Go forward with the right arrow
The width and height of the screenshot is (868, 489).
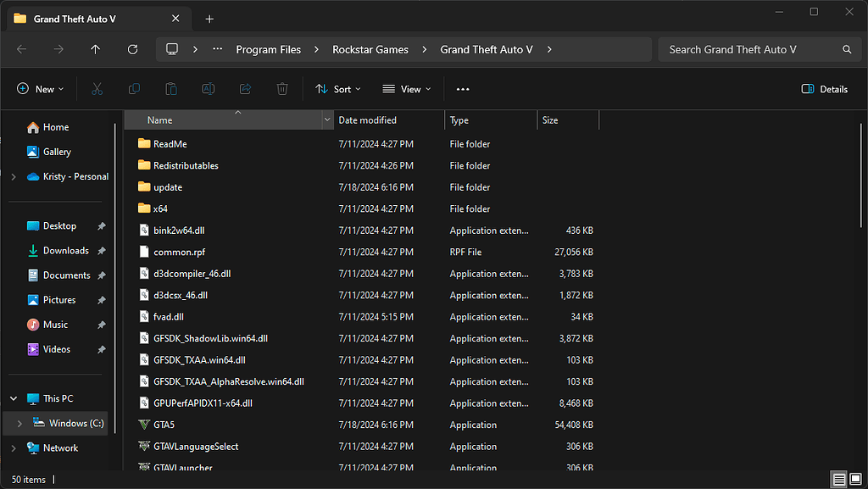[x=58, y=49]
